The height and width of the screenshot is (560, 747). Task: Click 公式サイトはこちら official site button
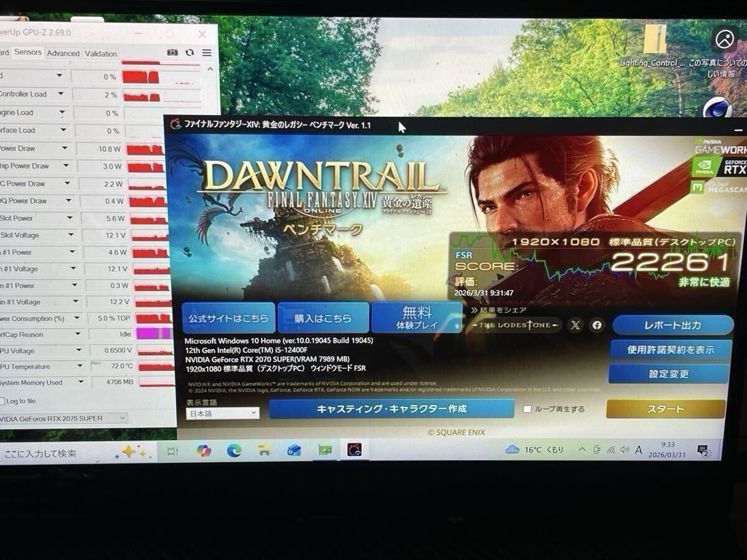[x=228, y=318]
